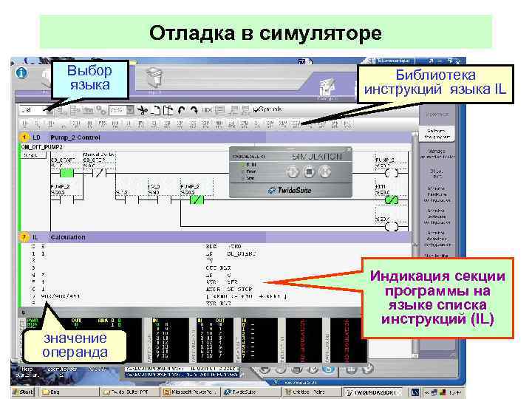Toggle the HEX display icon
This screenshot has width=532, height=399.
click(208, 110)
